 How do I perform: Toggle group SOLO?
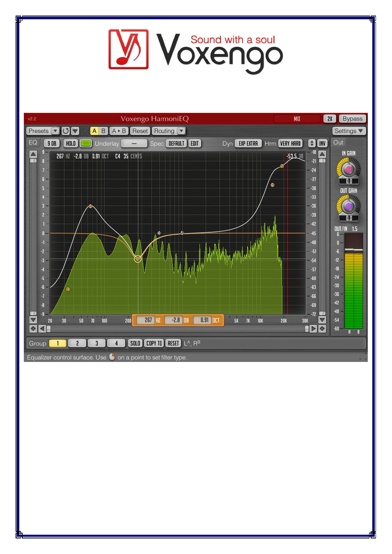click(135, 343)
